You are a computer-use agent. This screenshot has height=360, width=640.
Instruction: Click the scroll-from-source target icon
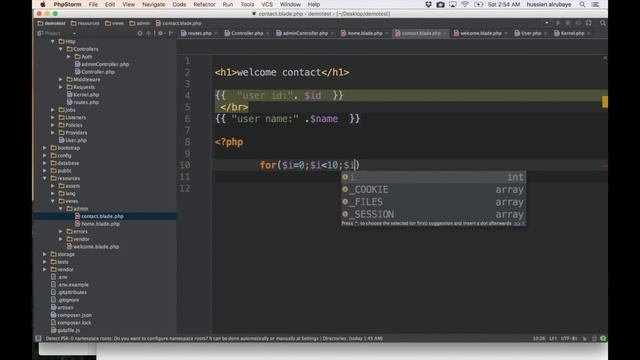140,33
